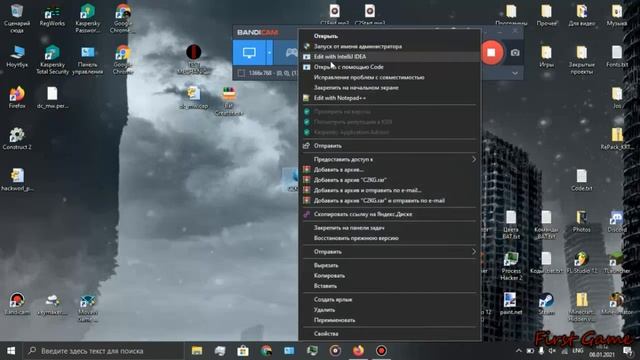Select the Process Hacker 2 desktop icon
This screenshot has width=640, height=360.
tap(511, 266)
